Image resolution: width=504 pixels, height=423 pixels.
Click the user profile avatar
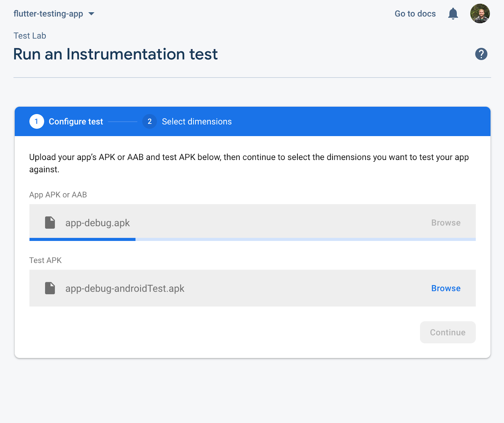coord(480,14)
